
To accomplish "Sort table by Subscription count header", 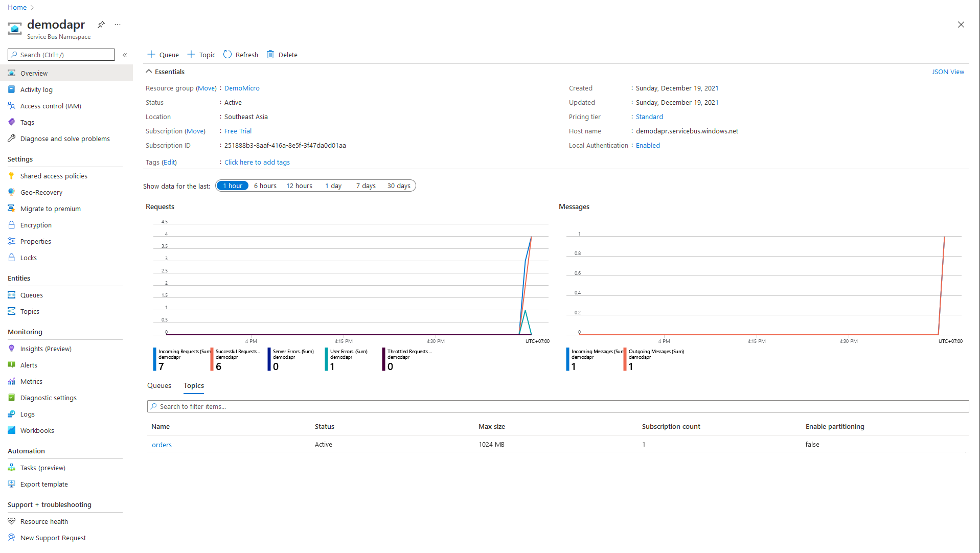I will click(671, 426).
